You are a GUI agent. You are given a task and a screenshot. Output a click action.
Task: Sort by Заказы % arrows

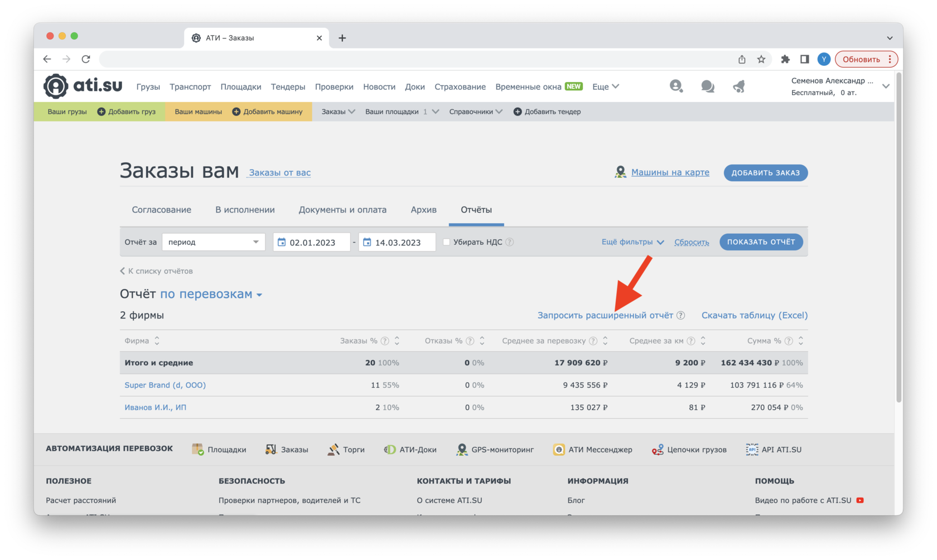pyautogui.click(x=397, y=341)
